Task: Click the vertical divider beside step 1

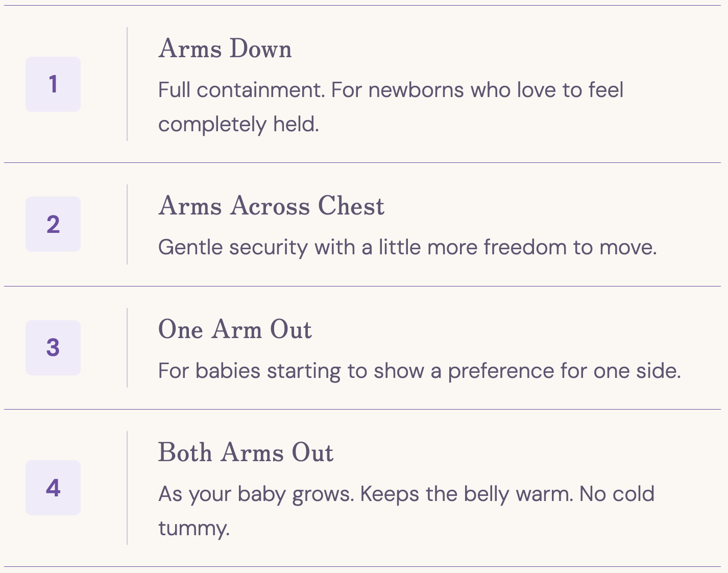Action: click(x=127, y=84)
